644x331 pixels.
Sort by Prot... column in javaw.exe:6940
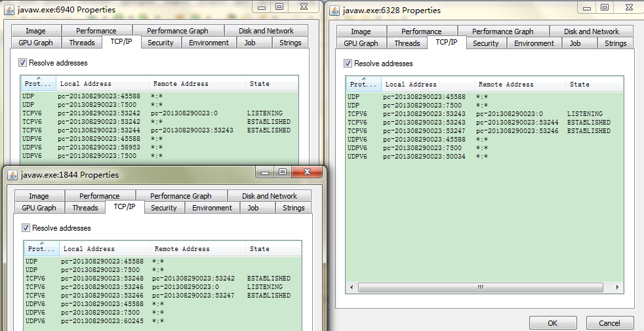pos(39,83)
